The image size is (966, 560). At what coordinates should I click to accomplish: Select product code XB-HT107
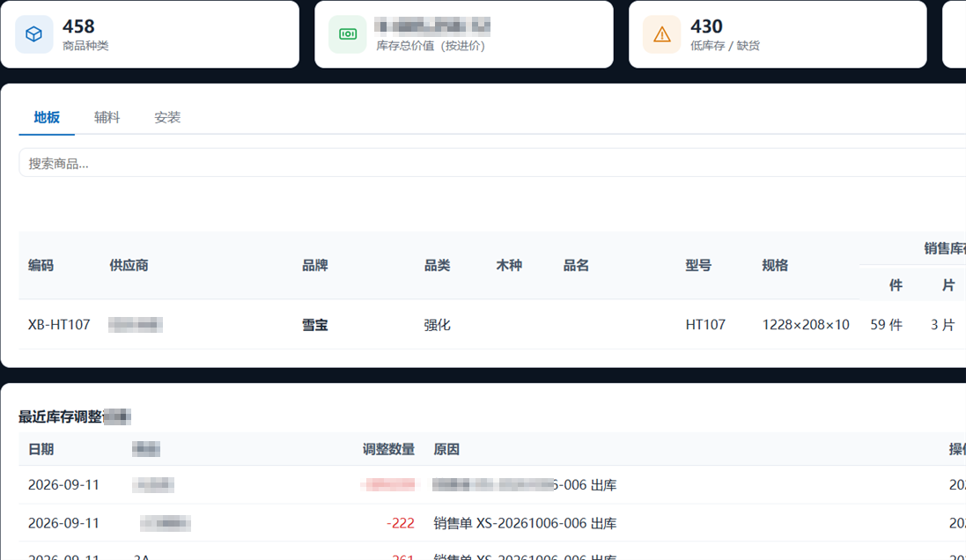pos(59,325)
